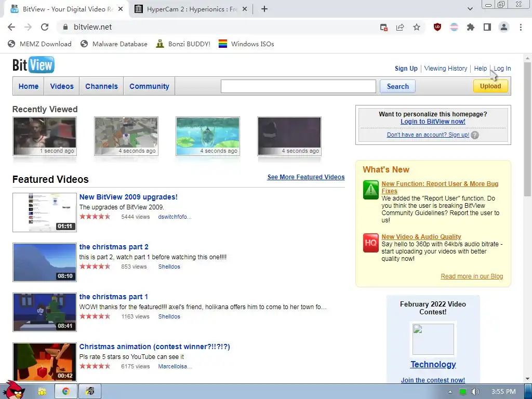Open the 01:11 video thumbnail
Viewport: 532px width, 399px height.
45,212
